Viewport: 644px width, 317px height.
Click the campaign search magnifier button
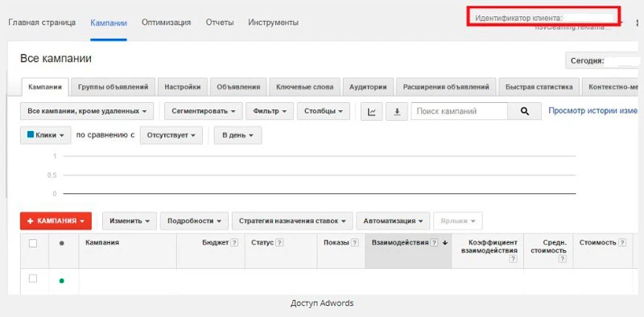click(525, 111)
